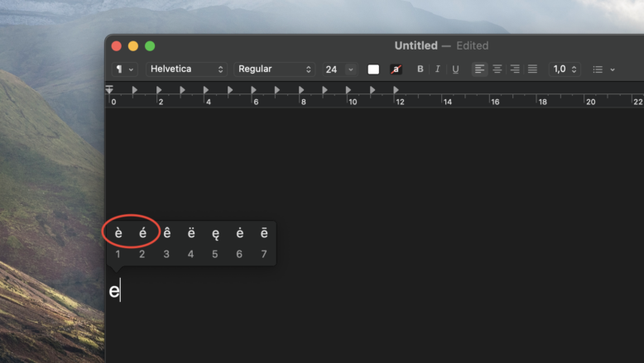The image size is (644, 363).
Task: Pick the ë accented character
Action: coord(191,234)
